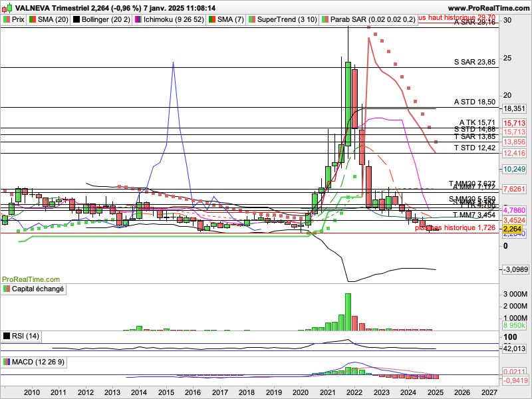Click the MACD value tag -0,9419
Screen dimensions: 532x399
(x=515, y=380)
